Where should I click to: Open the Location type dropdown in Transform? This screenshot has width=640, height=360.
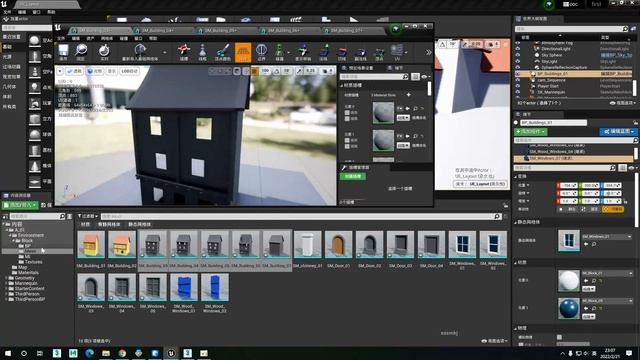pyautogui.click(x=524, y=185)
